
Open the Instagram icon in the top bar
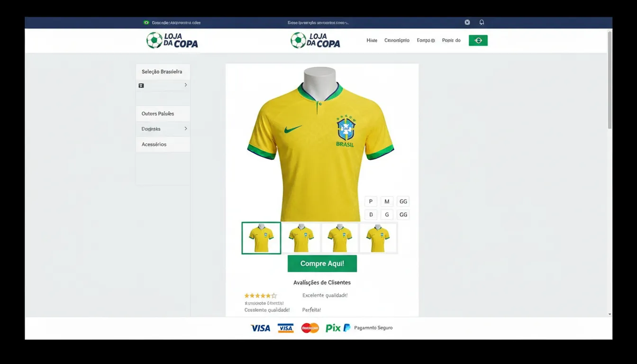[x=467, y=22]
